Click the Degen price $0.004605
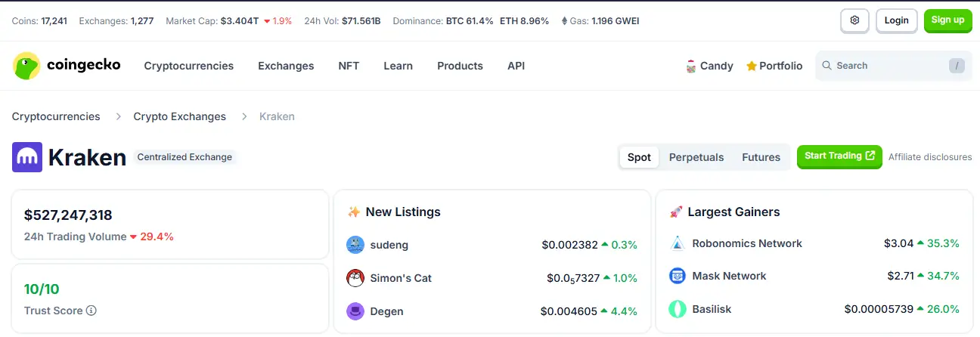Screen dimensions: 980x337 click(569, 311)
